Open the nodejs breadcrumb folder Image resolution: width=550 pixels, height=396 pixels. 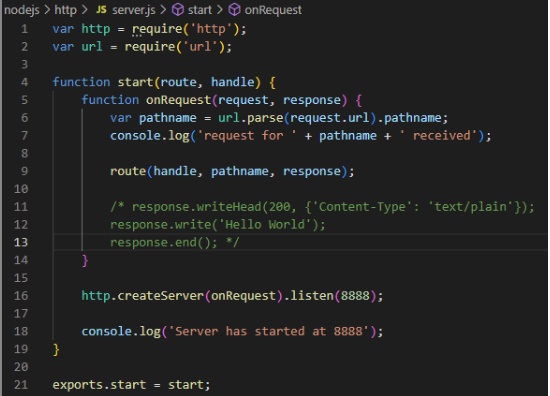click(22, 10)
